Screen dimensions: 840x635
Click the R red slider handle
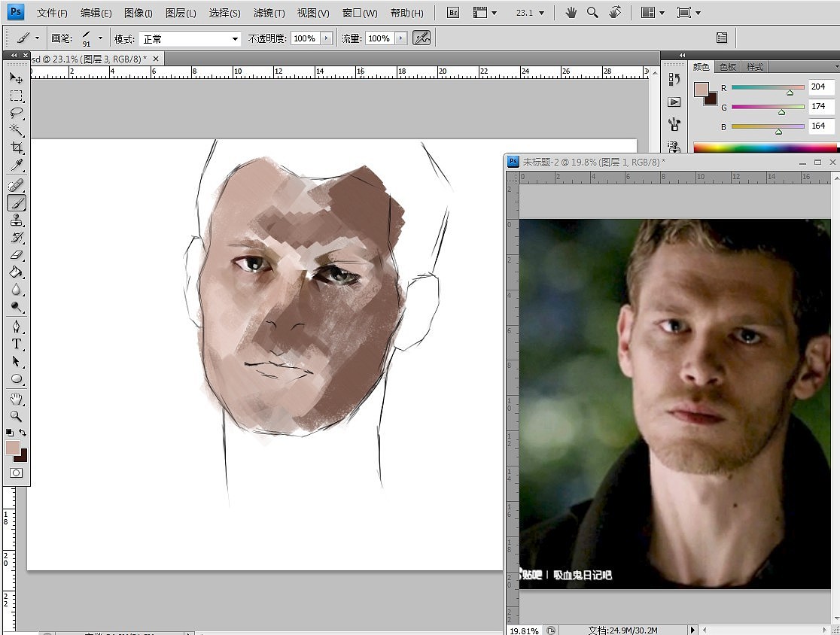(x=790, y=93)
